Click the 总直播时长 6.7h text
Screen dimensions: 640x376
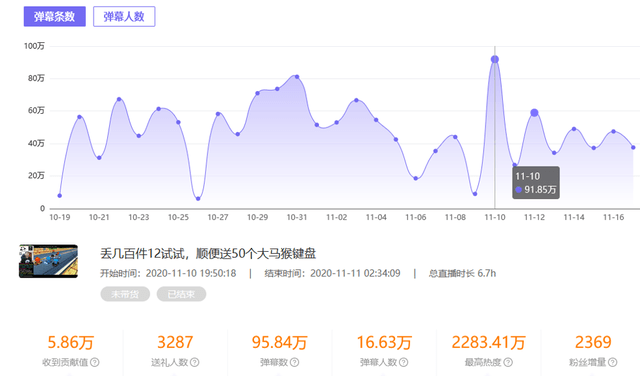point(462,273)
